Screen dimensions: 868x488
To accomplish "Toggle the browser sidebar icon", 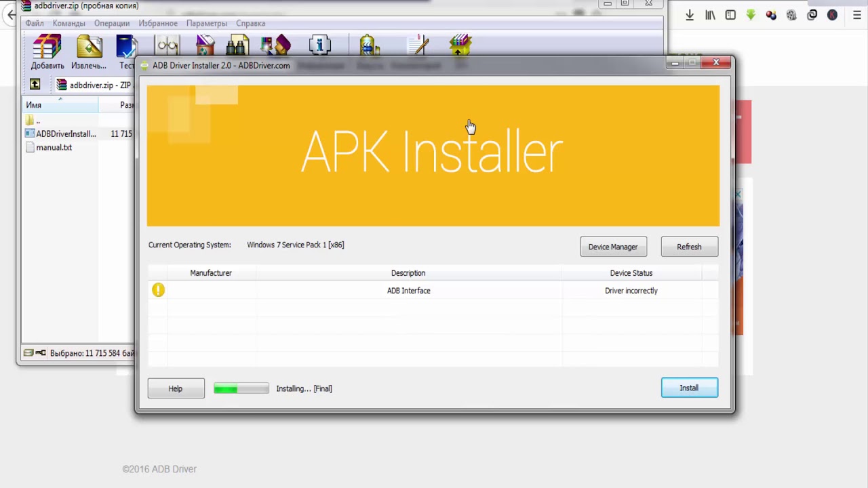I will (730, 15).
